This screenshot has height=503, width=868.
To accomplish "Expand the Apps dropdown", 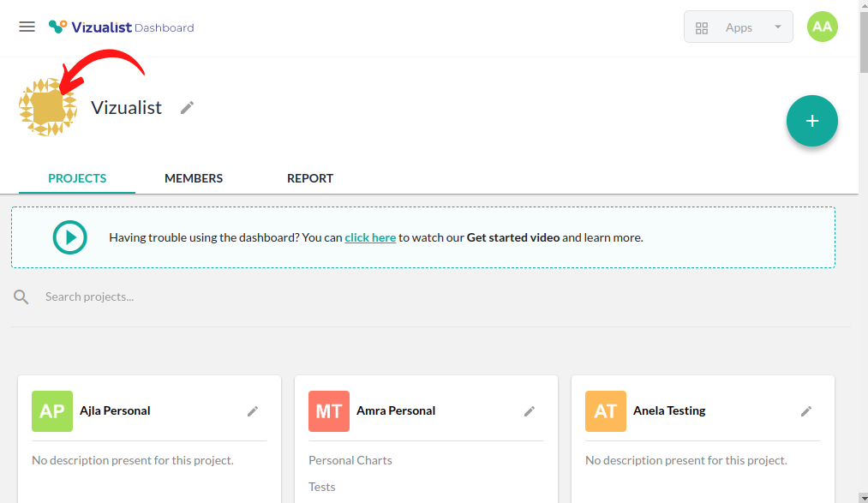I will [x=738, y=27].
